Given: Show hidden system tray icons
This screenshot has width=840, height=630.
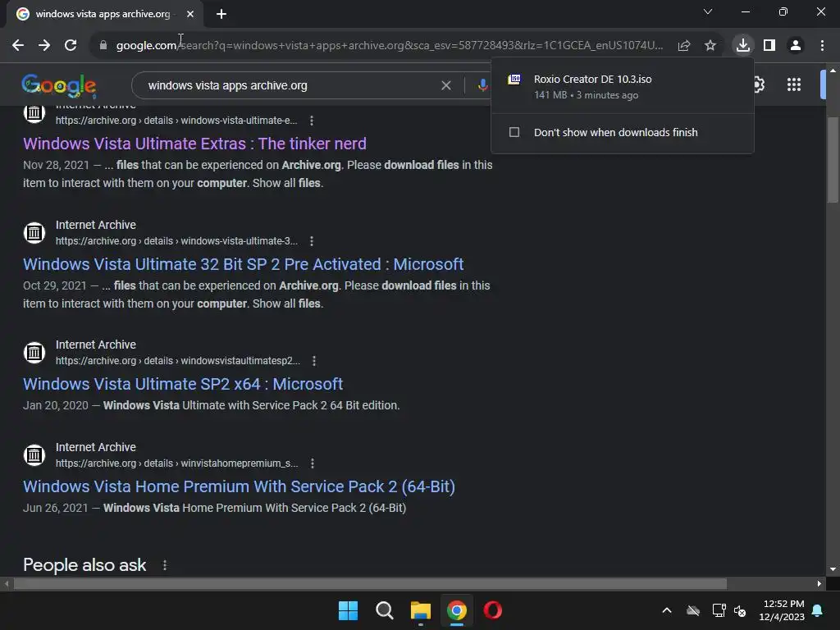Looking at the screenshot, I should [x=667, y=610].
